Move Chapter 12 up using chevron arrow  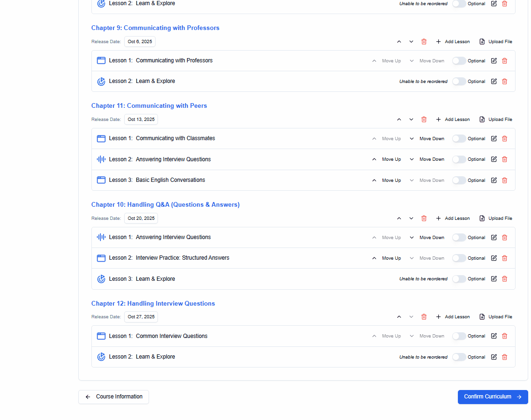399,317
